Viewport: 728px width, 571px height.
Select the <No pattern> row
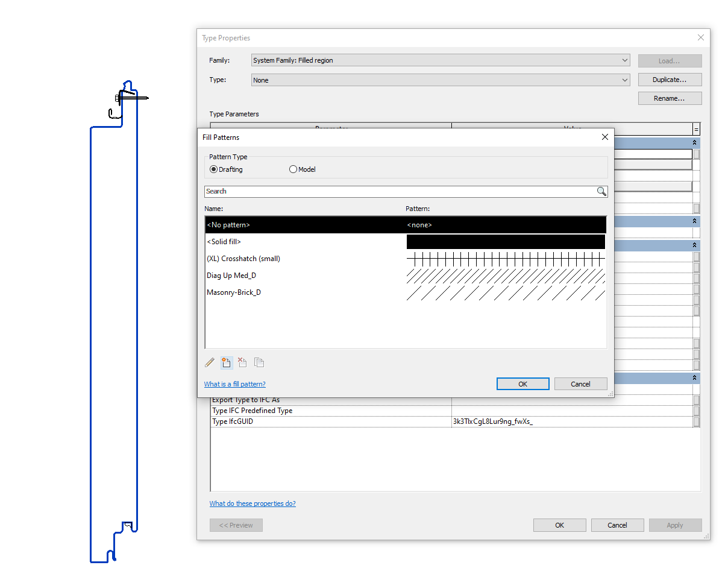(x=406, y=225)
